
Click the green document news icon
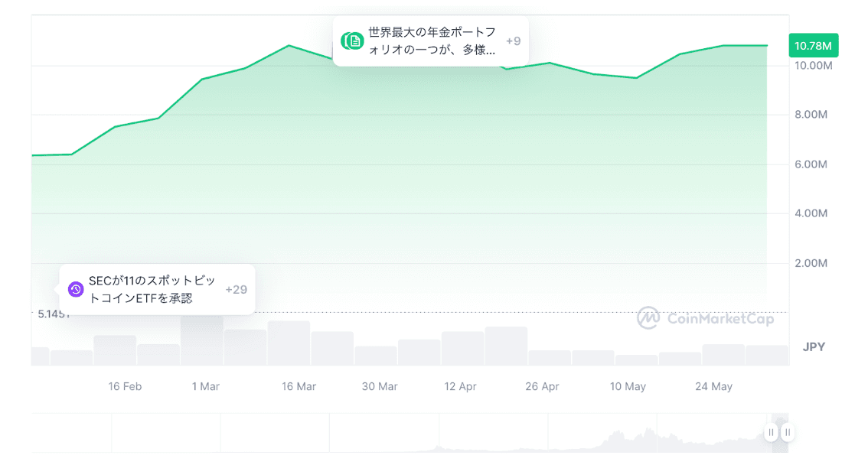coord(354,41)
